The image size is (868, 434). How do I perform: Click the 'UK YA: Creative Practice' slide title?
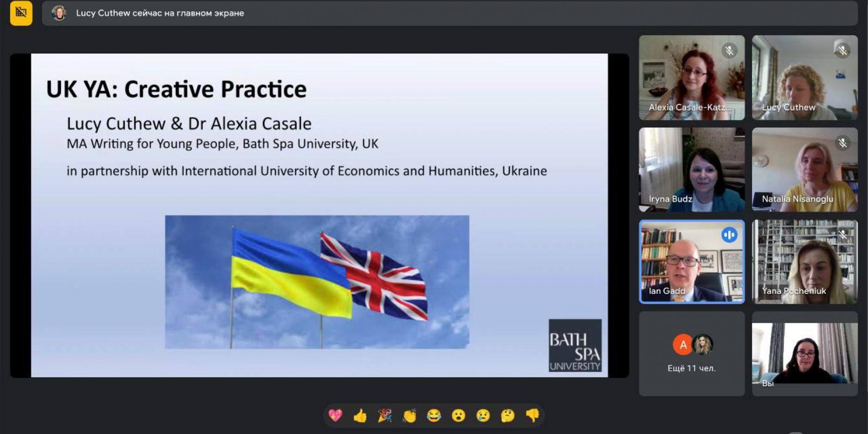pos(176,89)
